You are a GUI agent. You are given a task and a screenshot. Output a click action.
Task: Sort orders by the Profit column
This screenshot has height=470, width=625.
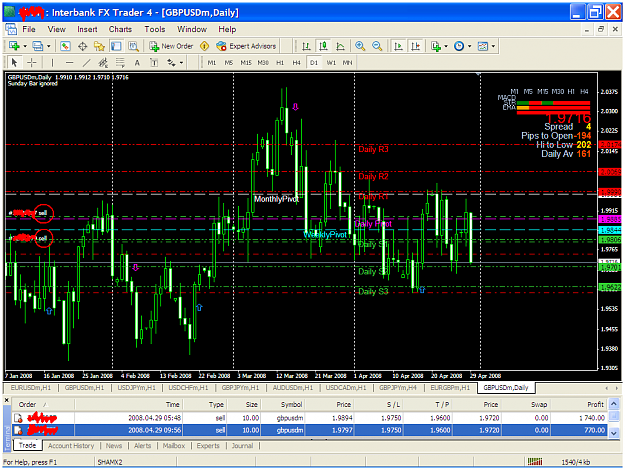pos(578,404)
